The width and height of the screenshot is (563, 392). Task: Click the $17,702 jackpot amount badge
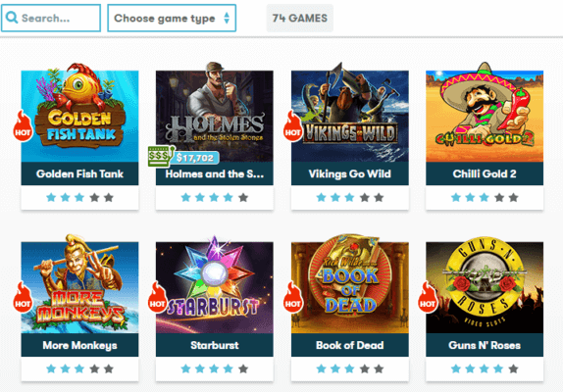click(195, 158)
